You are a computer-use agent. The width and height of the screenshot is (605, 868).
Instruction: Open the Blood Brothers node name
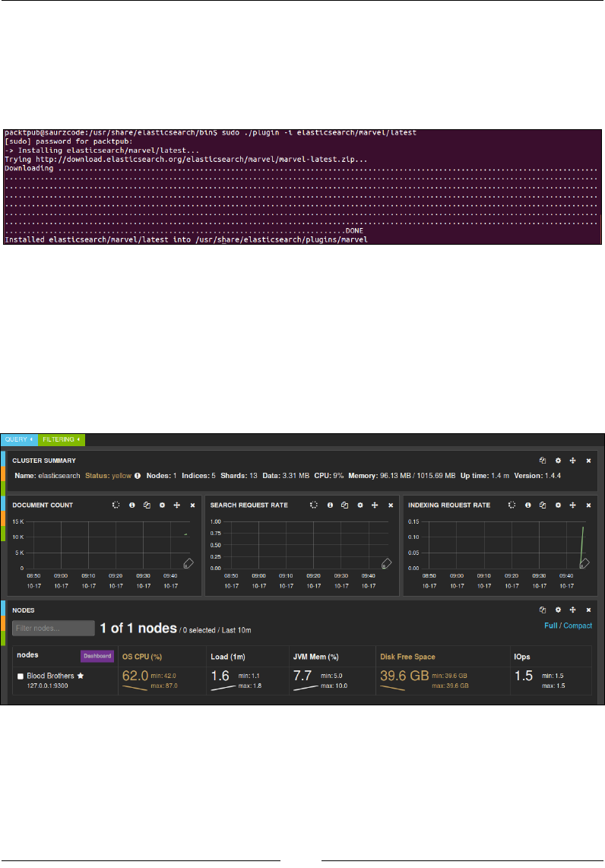click(x=50, y=676)
